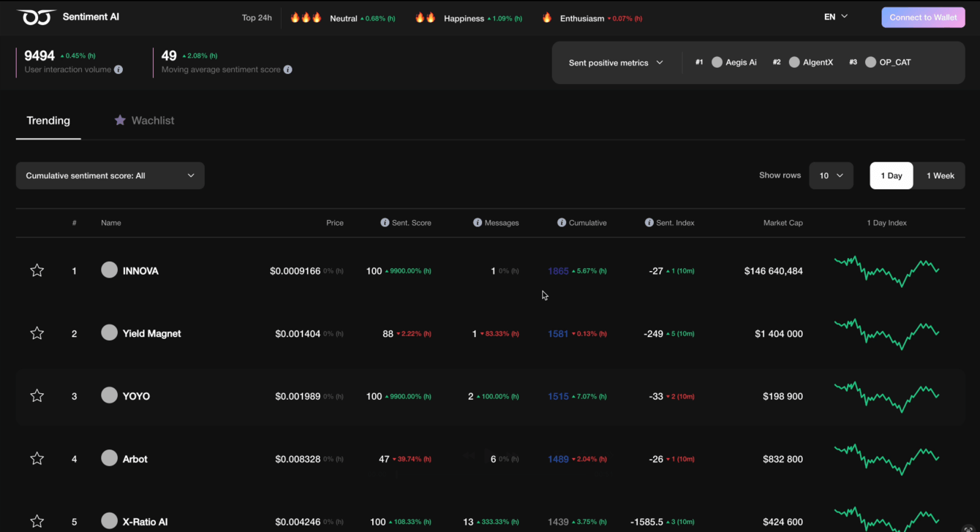Open the User interaction volume info tooltip

118,69
